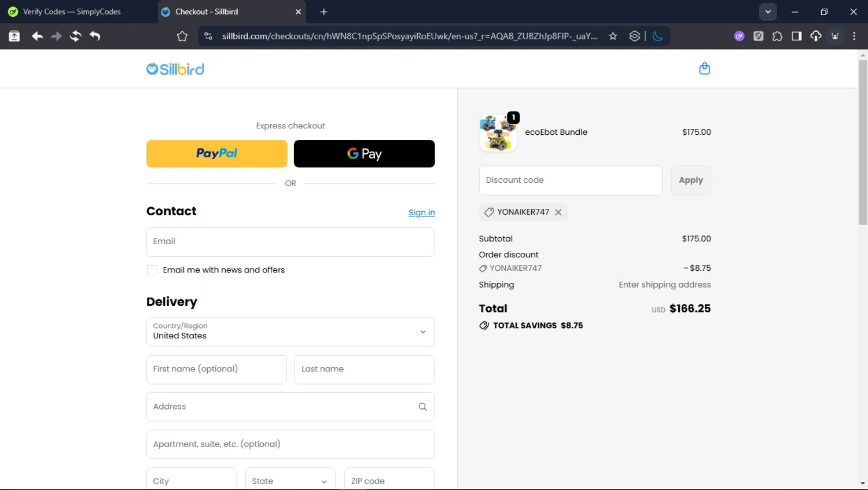Click the scrollbar down arrow

863,483
